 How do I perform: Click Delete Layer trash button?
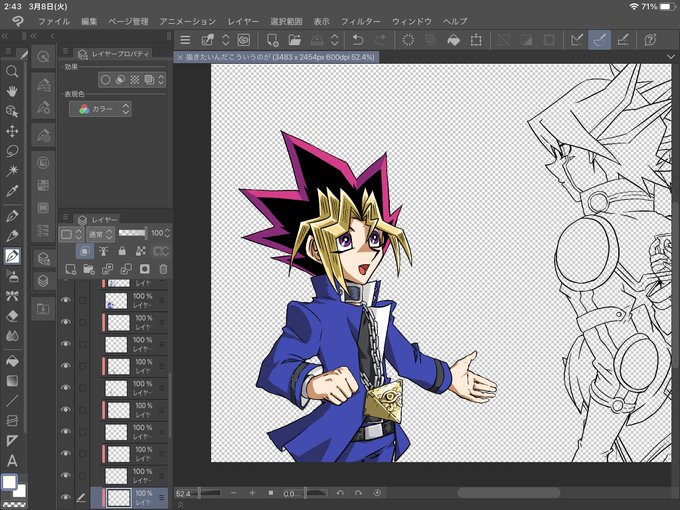pyautogui.click(x=163, y=269)
